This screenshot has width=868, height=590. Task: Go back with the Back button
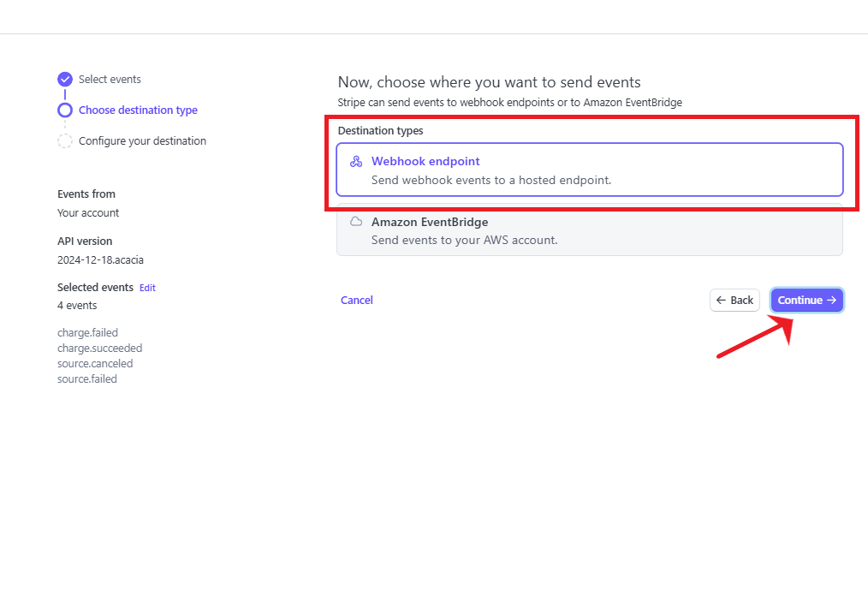tap(734, 301)
